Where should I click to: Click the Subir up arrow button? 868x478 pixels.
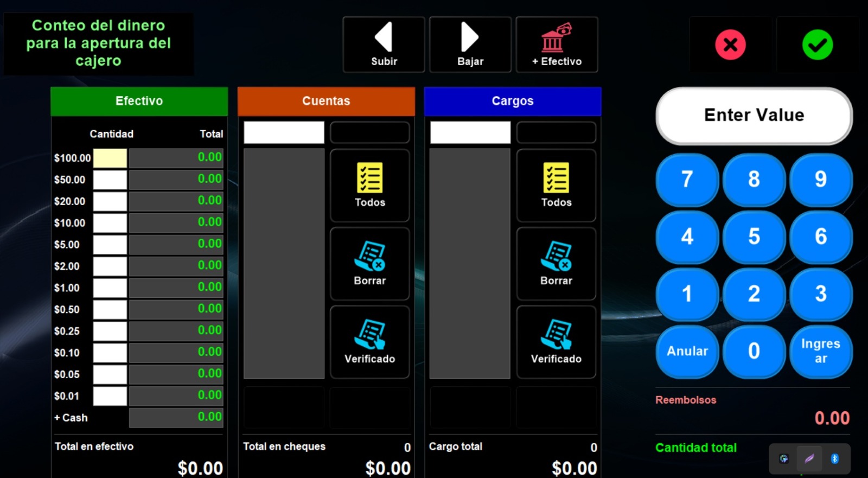point(384,44)
